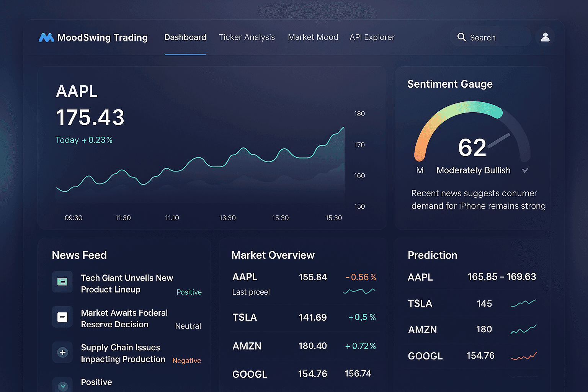
Task: Open the API Explorer page
Action: click(x=372, y=37)
